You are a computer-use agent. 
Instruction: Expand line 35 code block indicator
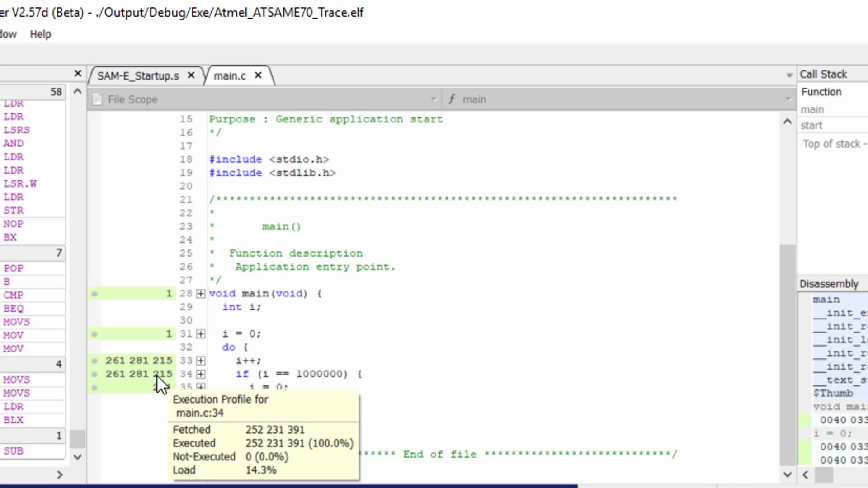(201, 387)
